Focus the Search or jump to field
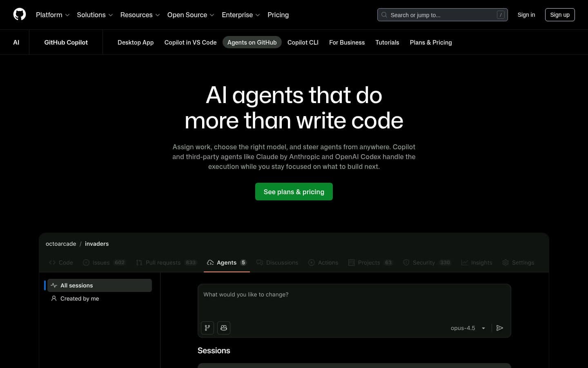The height and width of the screenshot is (368, 588). click(x=443, y=15)
